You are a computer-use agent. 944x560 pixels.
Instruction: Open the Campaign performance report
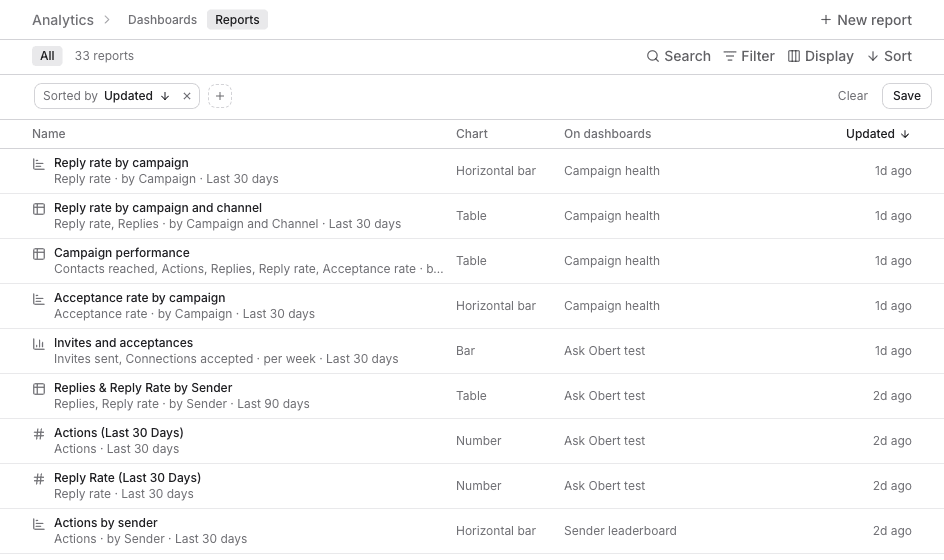(472, 261)
